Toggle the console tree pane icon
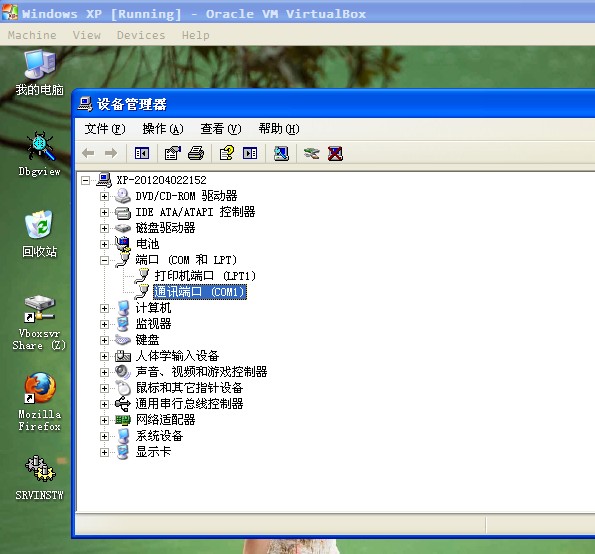The image size is (595, 554). (x=142, y=153)
